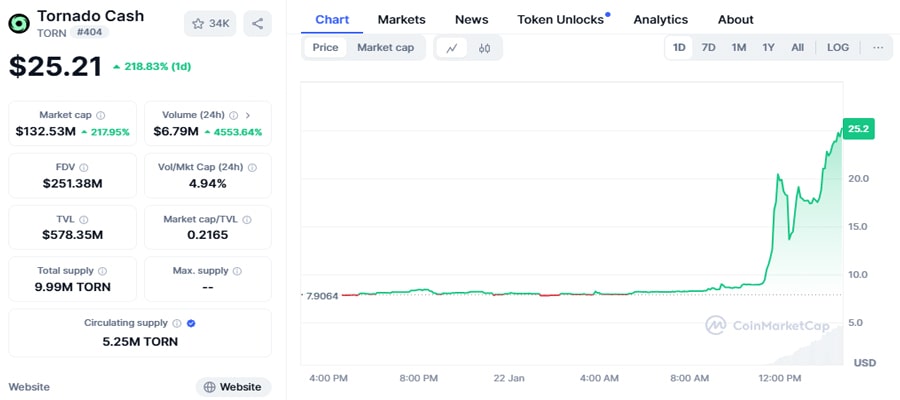The width and height of the screenshot is (900, 400).
Task: Show Market cap/TVL info icon
Action: (247, 219)
